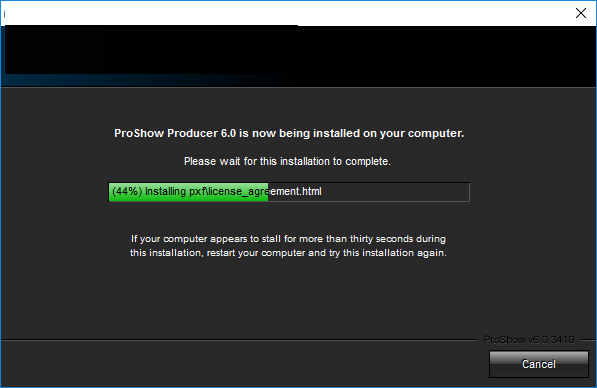Click the stall warning's first line of text
The image size is (597, 388).
[x=288, y=239]
